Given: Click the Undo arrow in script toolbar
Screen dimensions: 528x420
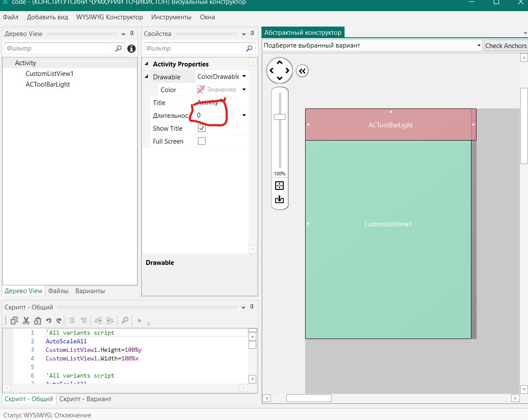Looking at the screenshot, I should point(49,320).
